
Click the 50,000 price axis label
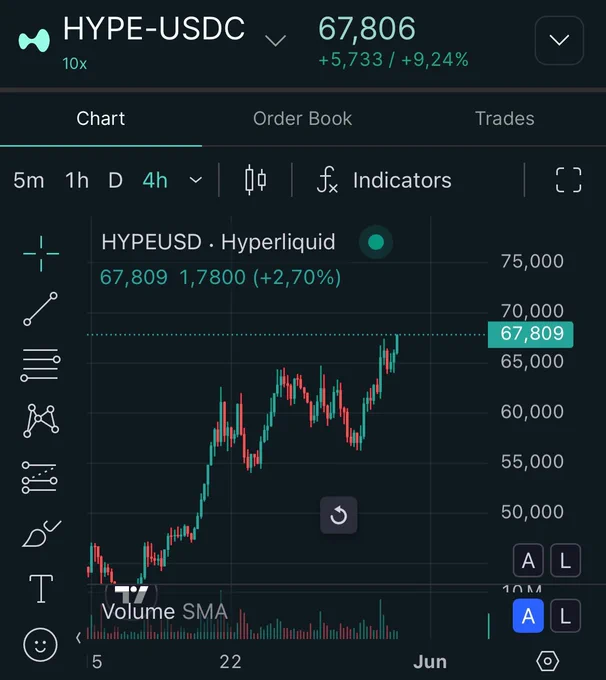point(532,512)
